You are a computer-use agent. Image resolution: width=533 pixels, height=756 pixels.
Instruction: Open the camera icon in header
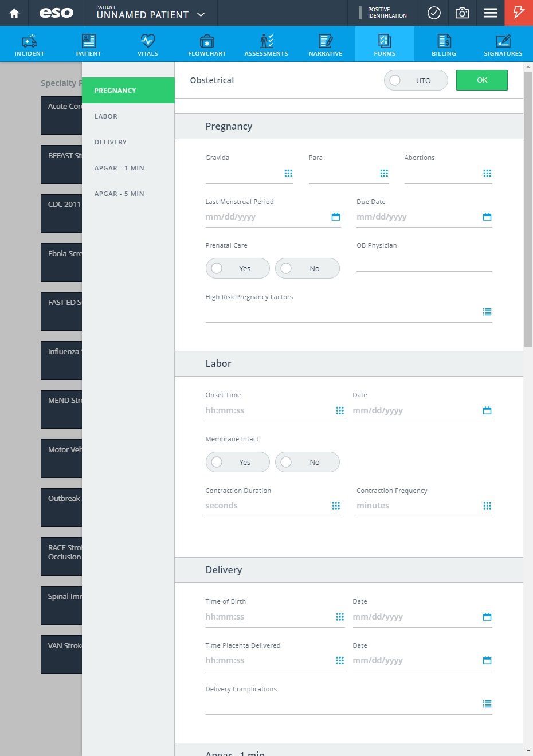click(x=462, y=13)
